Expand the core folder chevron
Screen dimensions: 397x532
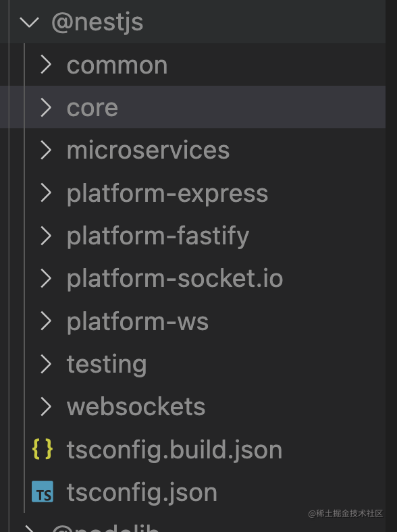46,107
